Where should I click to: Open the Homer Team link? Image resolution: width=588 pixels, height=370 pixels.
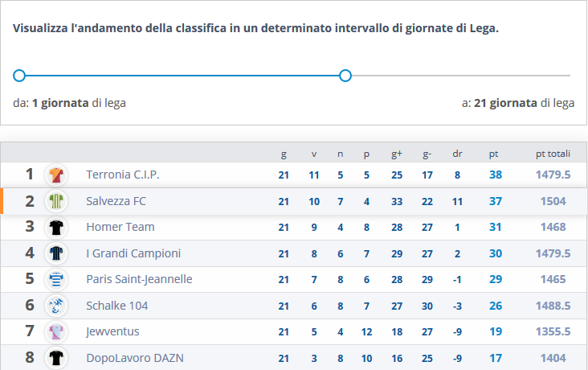click(120, 228)
